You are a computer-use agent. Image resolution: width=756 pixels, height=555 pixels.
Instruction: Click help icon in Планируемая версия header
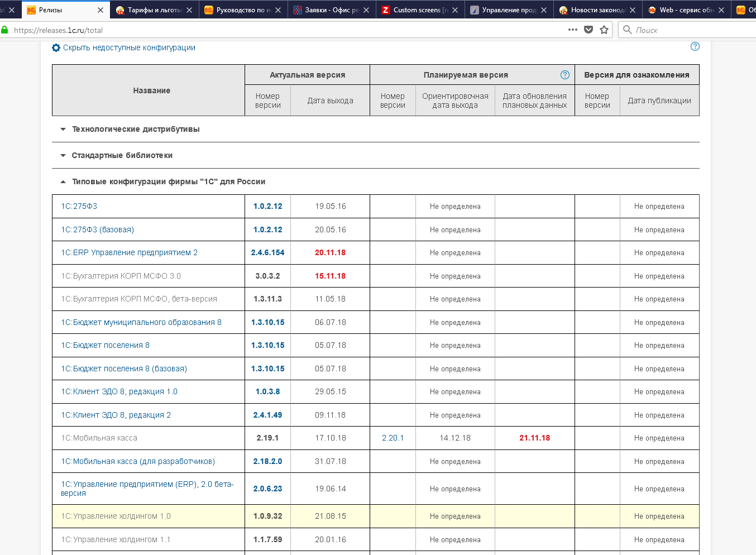[565, 75]
